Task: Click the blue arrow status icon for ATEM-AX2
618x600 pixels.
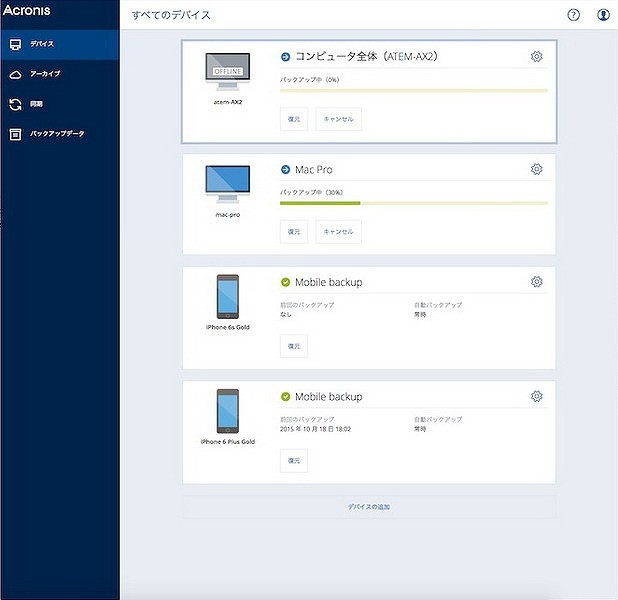Action: pos(285,57)
